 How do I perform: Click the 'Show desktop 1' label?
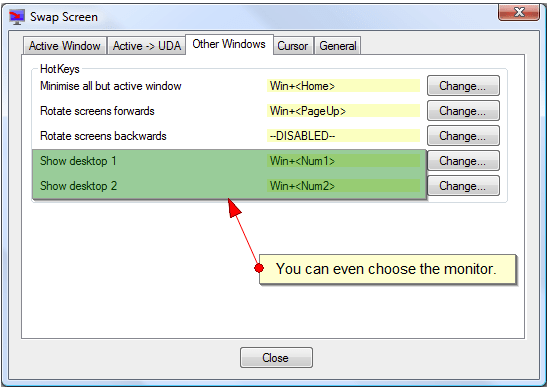tap(78, 161)
